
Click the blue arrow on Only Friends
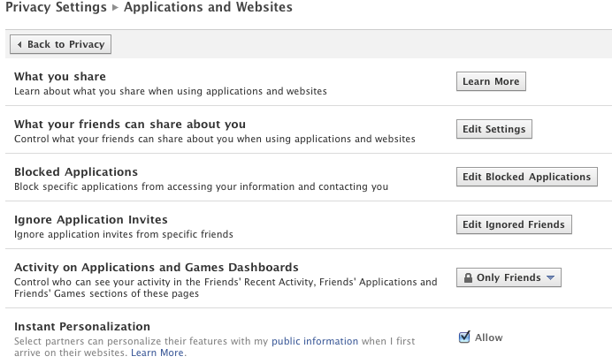pyautogui.click(x=550, y=277)
